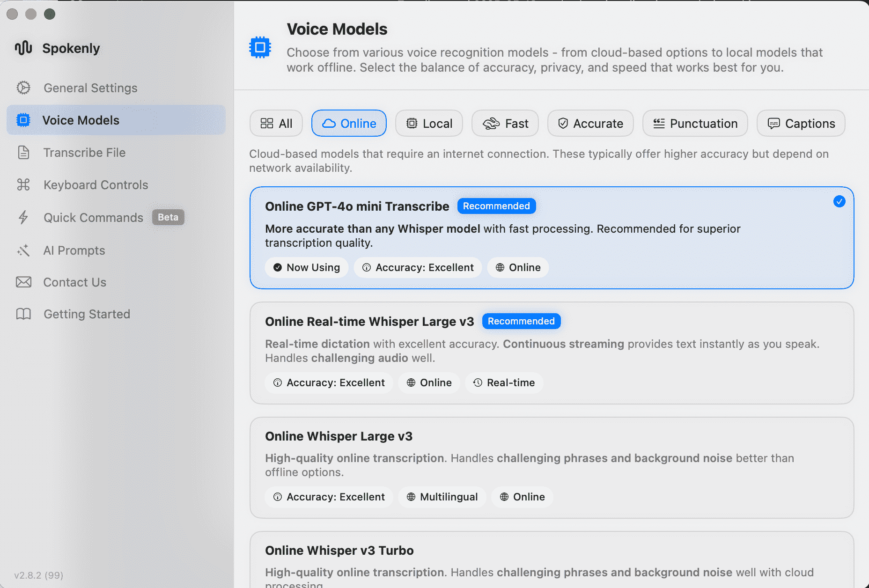
Task: Open Getting Started guide
Action: point(116,314)
